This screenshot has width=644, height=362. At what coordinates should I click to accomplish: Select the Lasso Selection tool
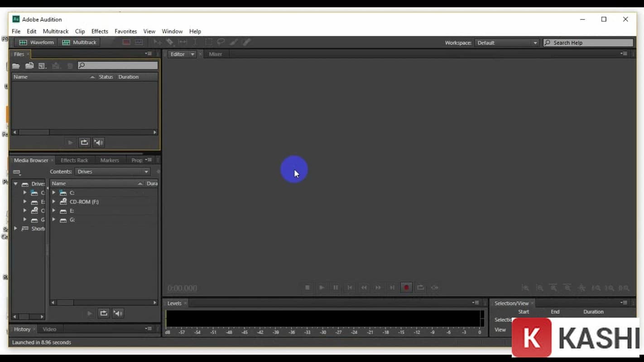tap(221, 42)
